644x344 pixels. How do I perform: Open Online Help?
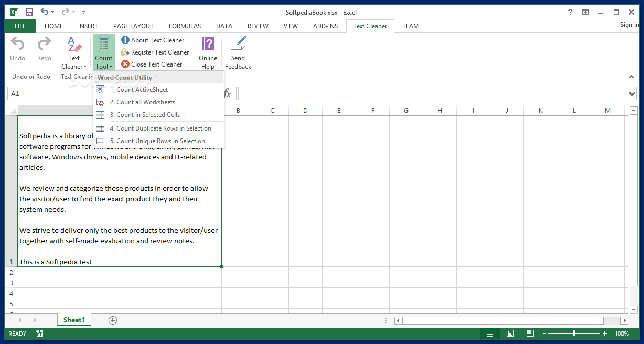click(x=208, y=53)
